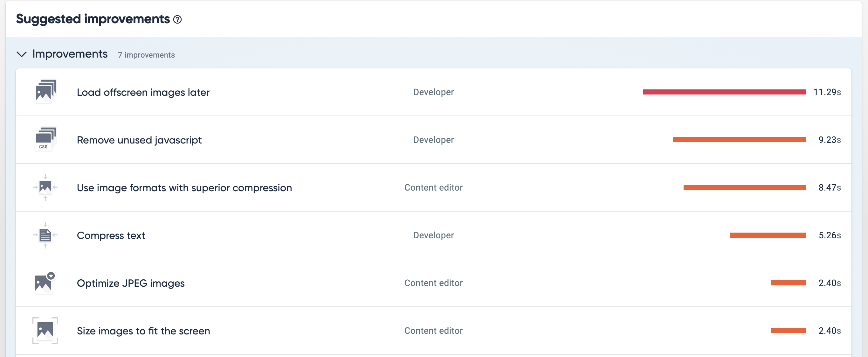Viewport: 868px width, 357px height.
Task: Click the Size images framed picture icon
Action: tap(45, 330)
